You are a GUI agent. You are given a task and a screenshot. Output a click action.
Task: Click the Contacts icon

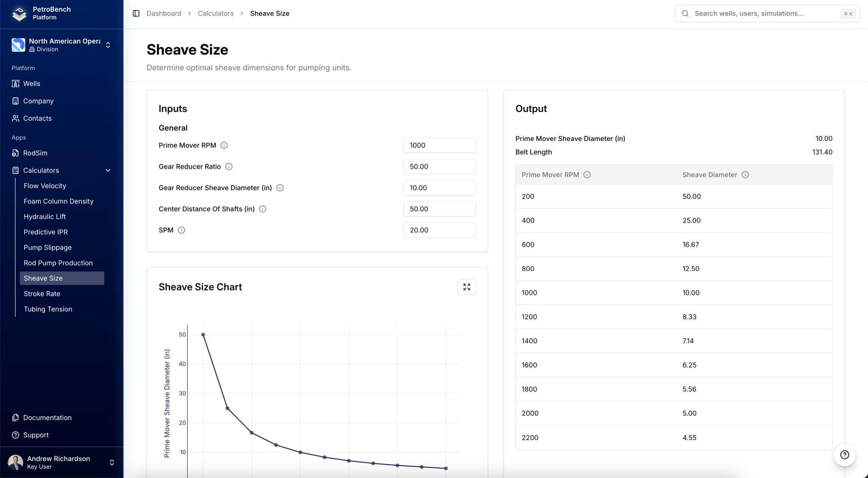15,118
